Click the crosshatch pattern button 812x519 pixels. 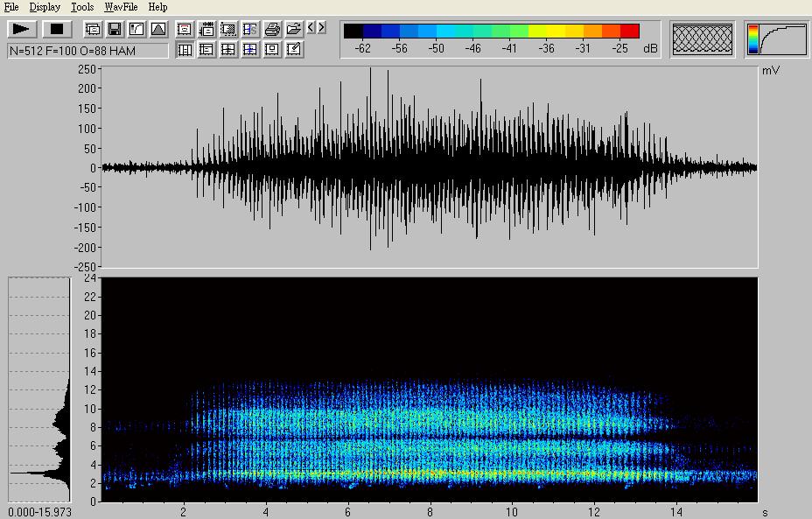(x=703, y=39)
